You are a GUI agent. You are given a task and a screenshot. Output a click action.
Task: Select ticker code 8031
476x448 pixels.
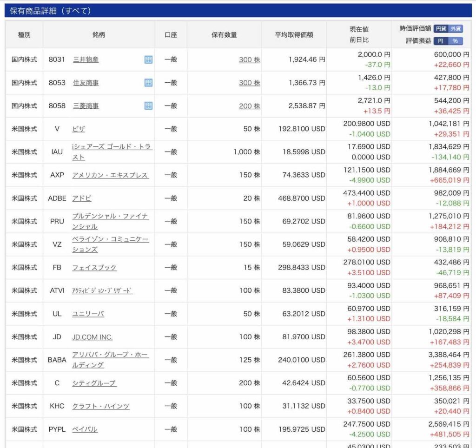point(57,59)
